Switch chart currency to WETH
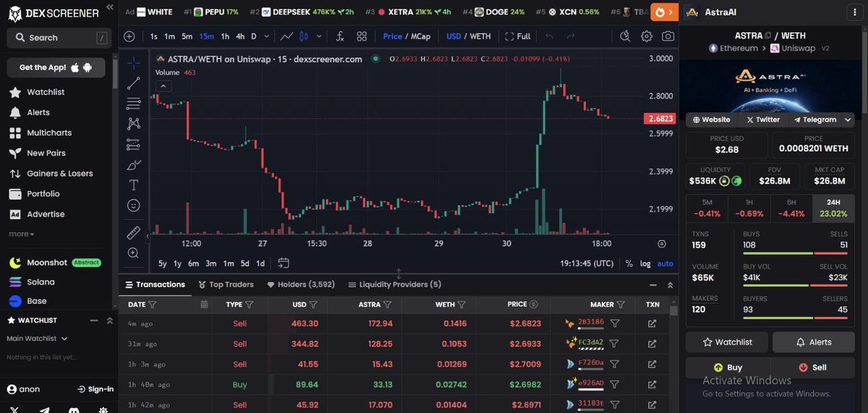The width and height of the screenshot is (868, 413). click(480, 36)
